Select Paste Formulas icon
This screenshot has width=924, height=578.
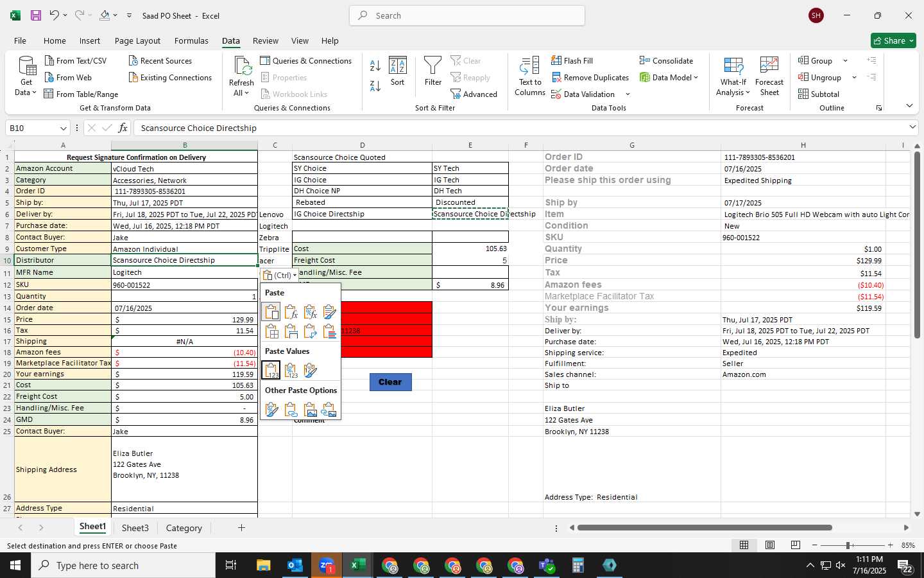[x=291, y=312]
